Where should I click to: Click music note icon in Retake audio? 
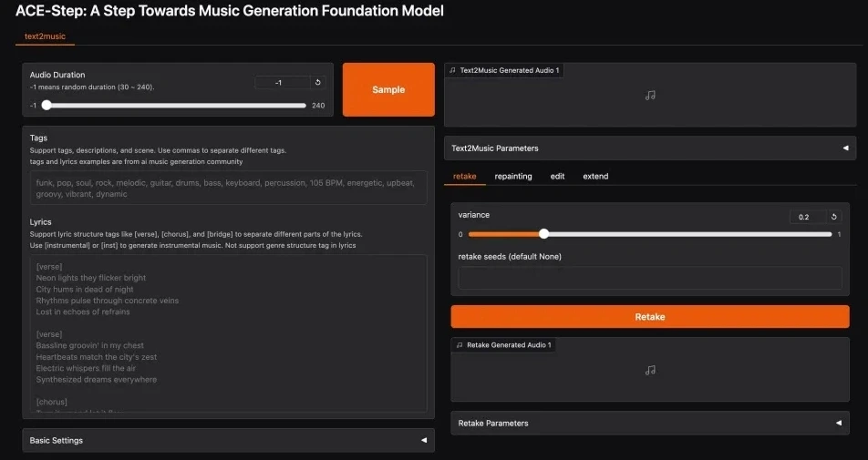(650, 370)
